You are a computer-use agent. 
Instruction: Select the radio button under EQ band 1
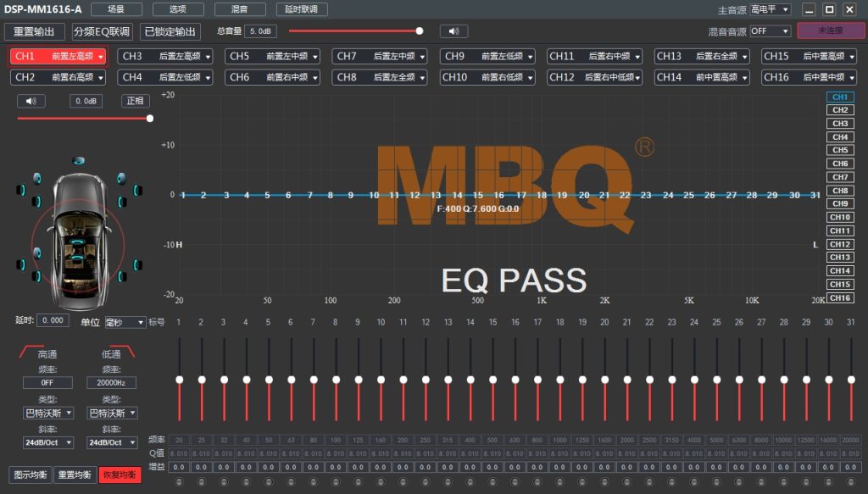[x=179, y=482]
